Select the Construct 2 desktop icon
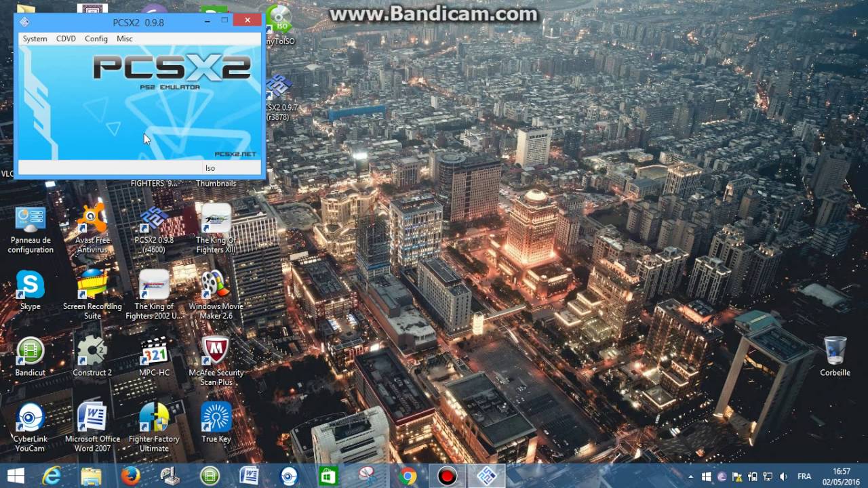The height and width of the screenshot is (488, 868). click(92, 357)
